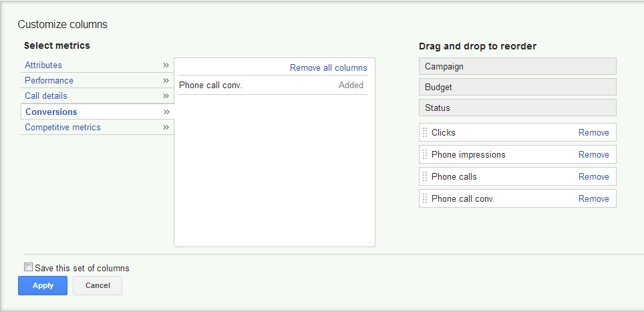The image size is (644, 312).
Task: Remove the Phone impressions column
Action: point(593,155)
